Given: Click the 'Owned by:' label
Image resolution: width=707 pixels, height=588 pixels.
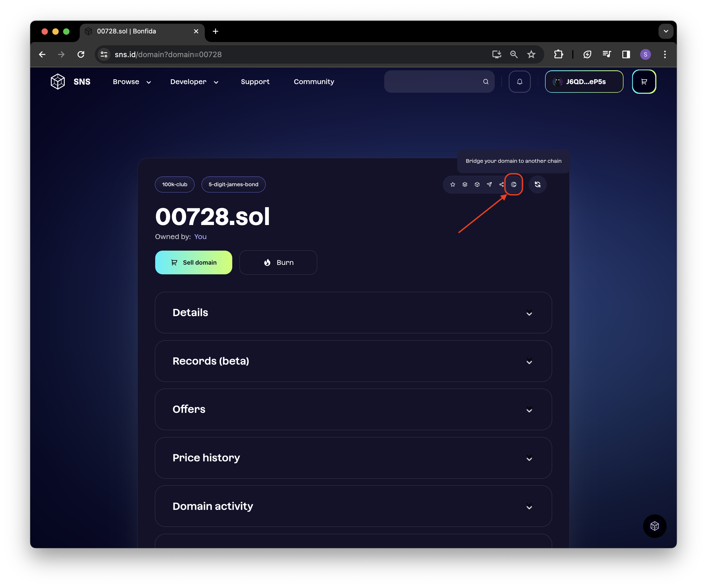Looking at the screenshot, I should click(x=173, y=237).
